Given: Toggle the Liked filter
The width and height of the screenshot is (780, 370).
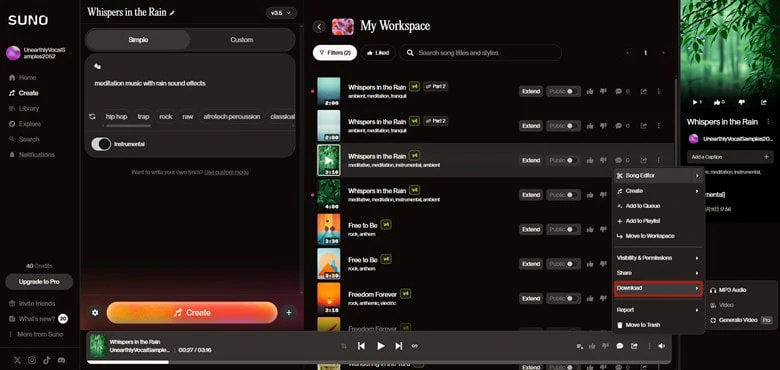Looking at the screenshot, I should 378,53.
